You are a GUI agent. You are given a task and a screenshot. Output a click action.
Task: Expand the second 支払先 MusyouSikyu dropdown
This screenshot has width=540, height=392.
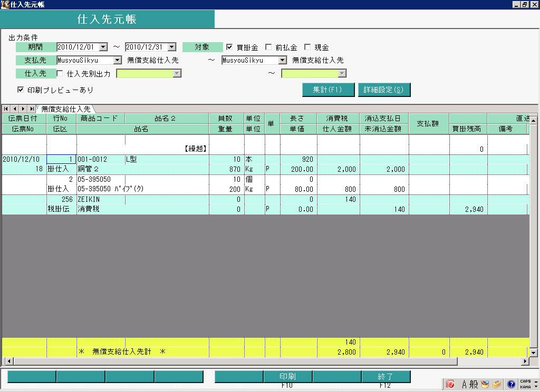pyautogui.click(x=283, y=60)
